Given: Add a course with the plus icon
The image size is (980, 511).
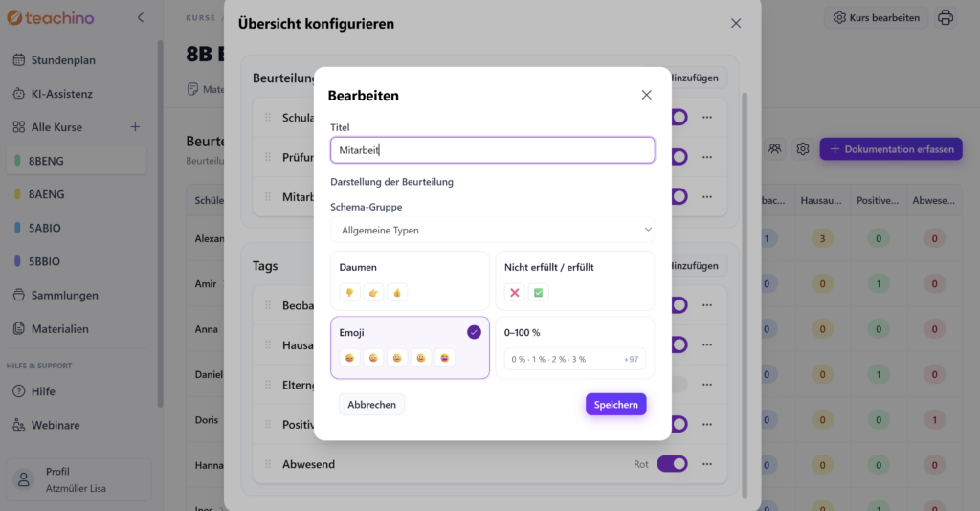Looking at the screenshot, I should 135,127.
